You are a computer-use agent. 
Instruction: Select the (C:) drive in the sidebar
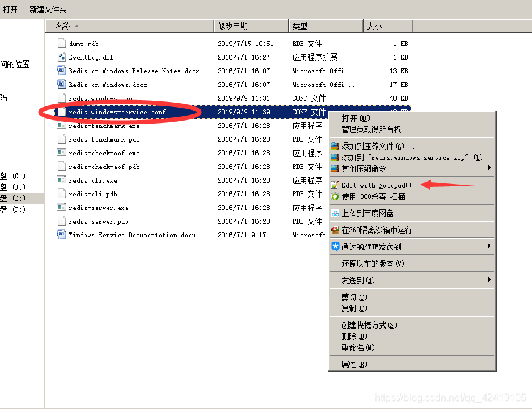(x=14, y=176)
